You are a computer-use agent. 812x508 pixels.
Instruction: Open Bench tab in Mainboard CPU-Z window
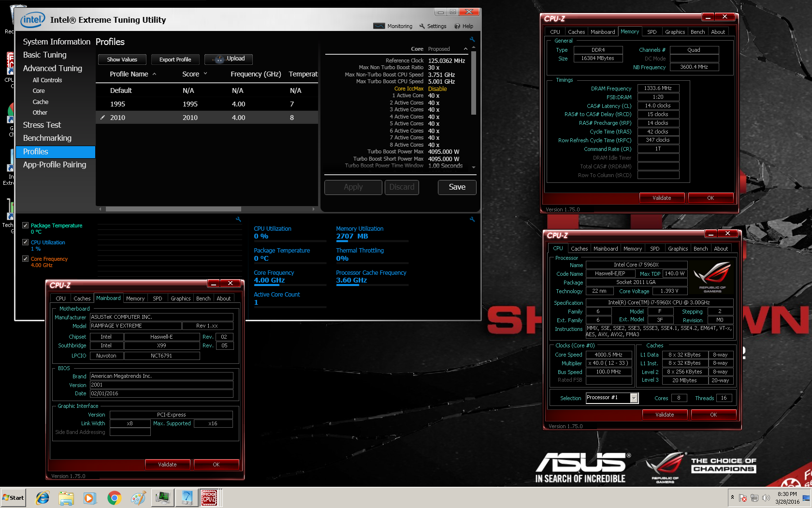coord(203,299)
